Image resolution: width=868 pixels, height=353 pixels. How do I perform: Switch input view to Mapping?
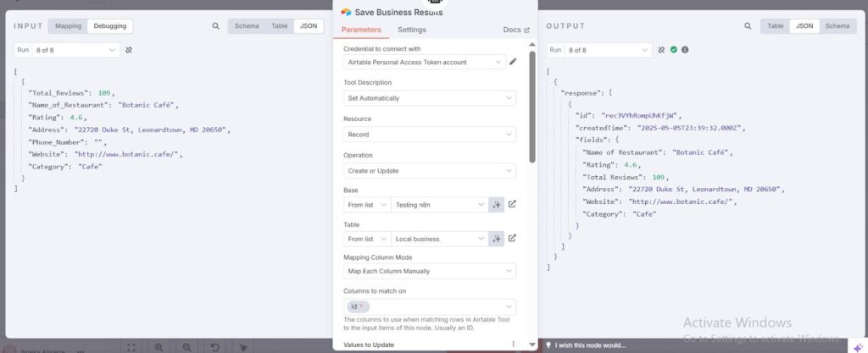coord(68,26)
